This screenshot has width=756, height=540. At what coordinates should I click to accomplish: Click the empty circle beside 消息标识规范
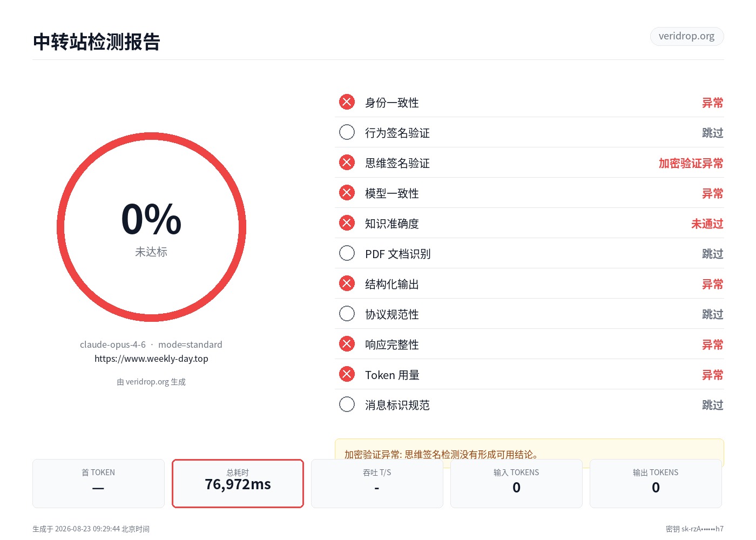pos(347,404)
